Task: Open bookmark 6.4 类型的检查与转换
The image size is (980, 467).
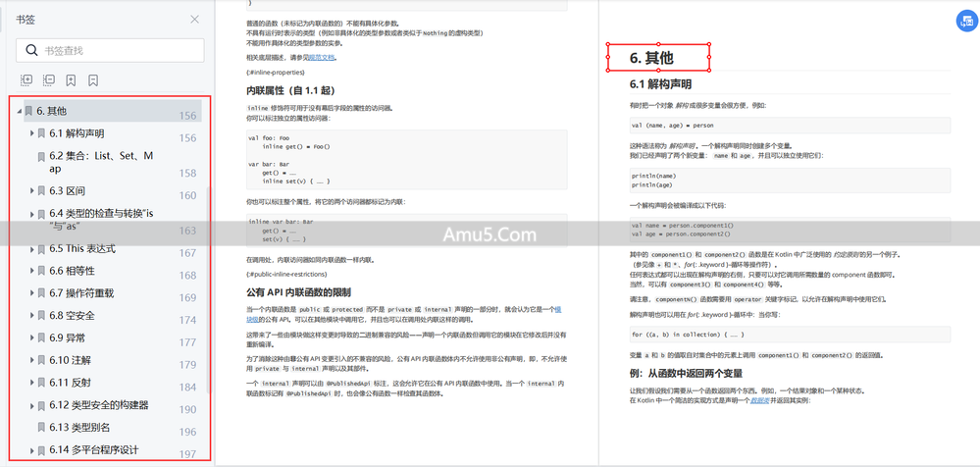Action: tap(101, 220)
